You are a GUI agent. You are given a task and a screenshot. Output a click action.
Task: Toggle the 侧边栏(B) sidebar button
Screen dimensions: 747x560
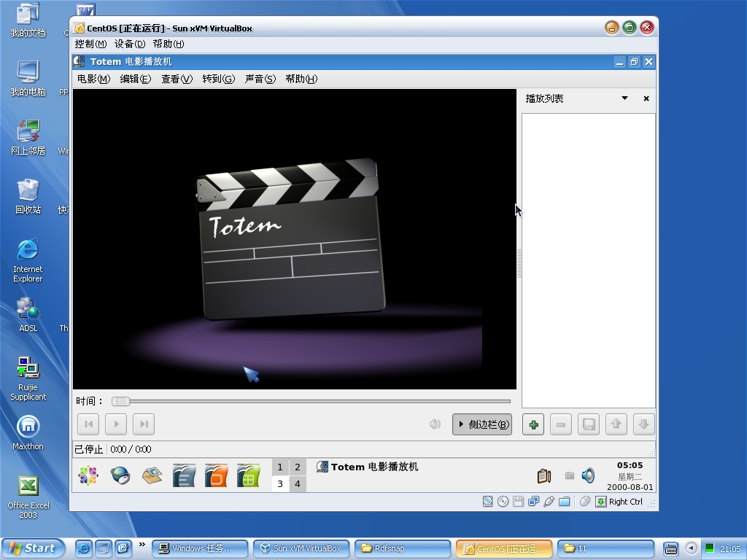coord(482,424)
